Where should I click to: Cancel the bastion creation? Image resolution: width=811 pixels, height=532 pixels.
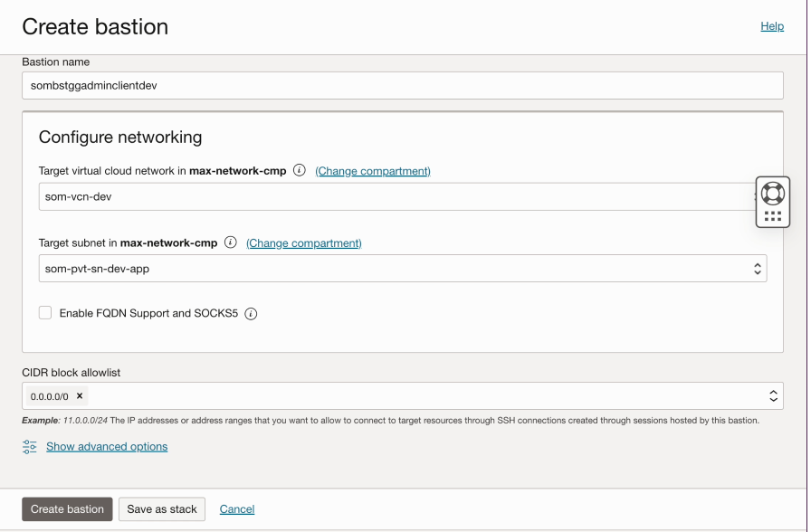click(237, 509)
